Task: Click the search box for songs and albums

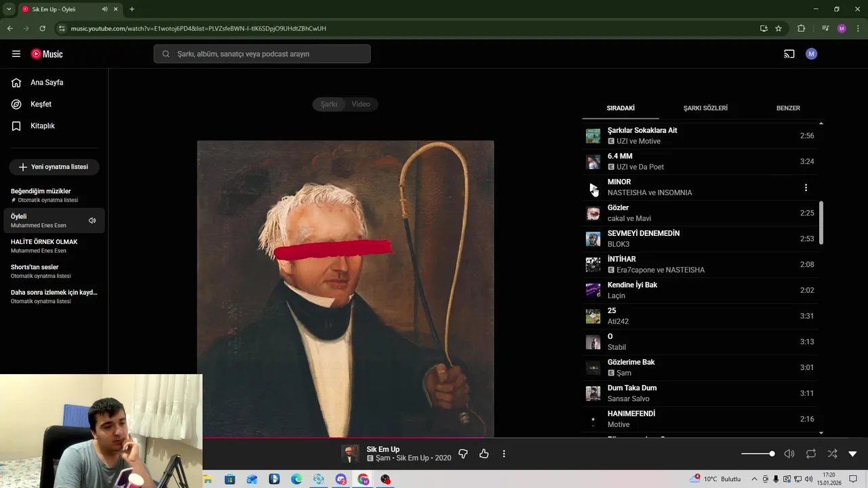Action: (262, 54)
